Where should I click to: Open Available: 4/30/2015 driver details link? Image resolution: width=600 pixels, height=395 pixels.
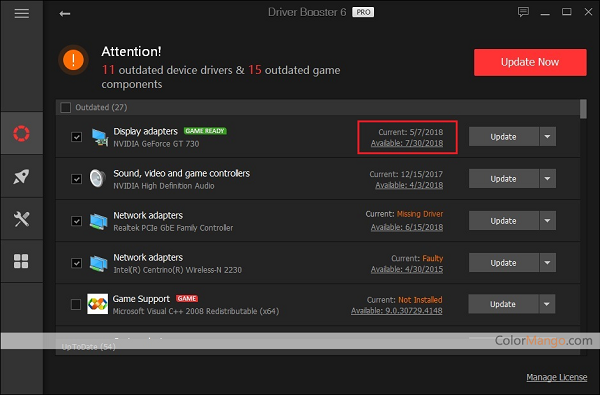click(x=407, y=269)
